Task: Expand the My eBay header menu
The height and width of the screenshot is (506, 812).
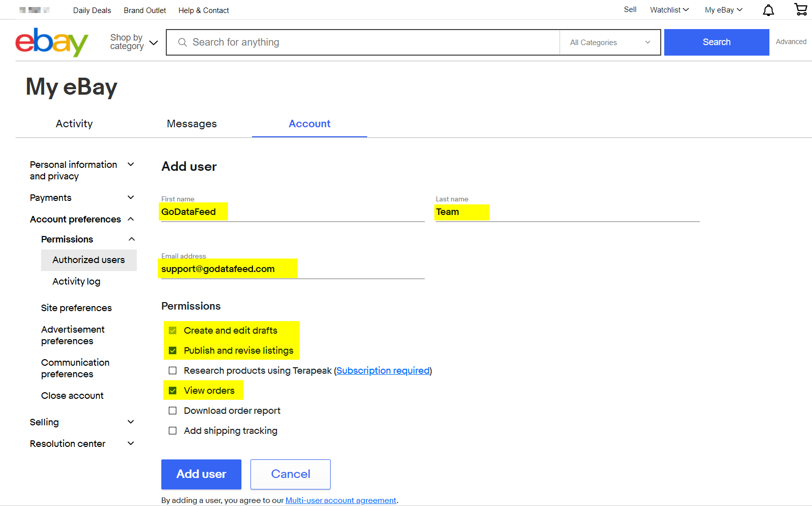Action: [723, 10]
